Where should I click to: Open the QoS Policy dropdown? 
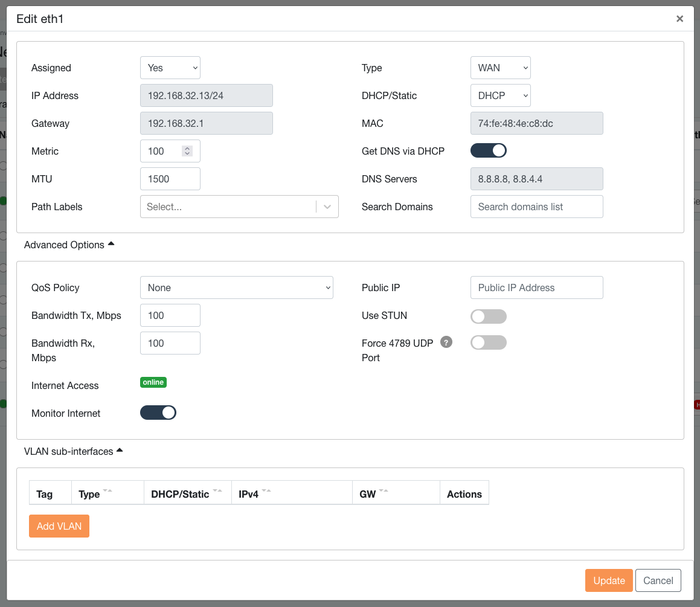[x=236, y=288]
